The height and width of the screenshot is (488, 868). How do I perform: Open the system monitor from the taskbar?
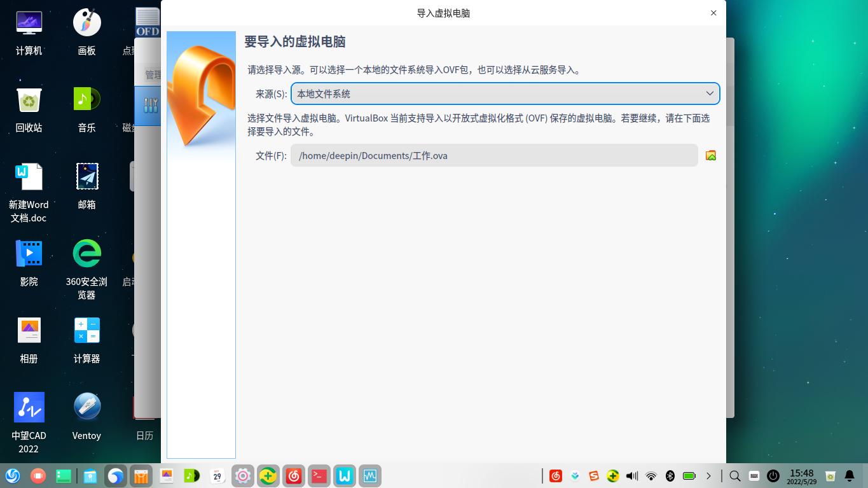pyautogui.click(x=369, y=475)
